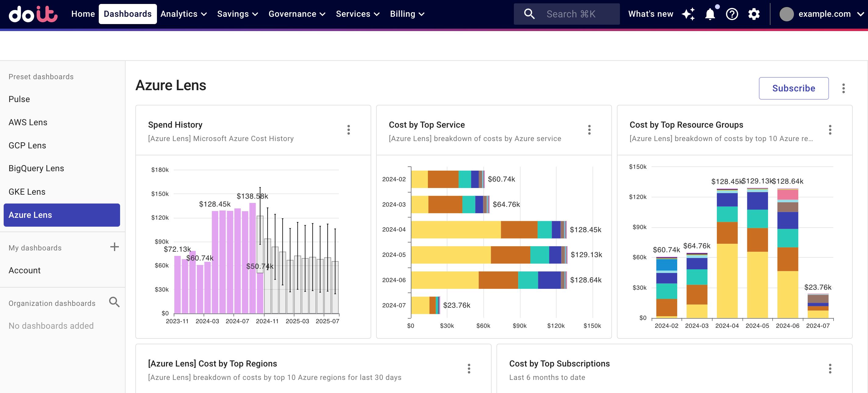Click the $128.45k label in Spend History
The width and height of the screenshot is (868, 393).
point(215,204)
